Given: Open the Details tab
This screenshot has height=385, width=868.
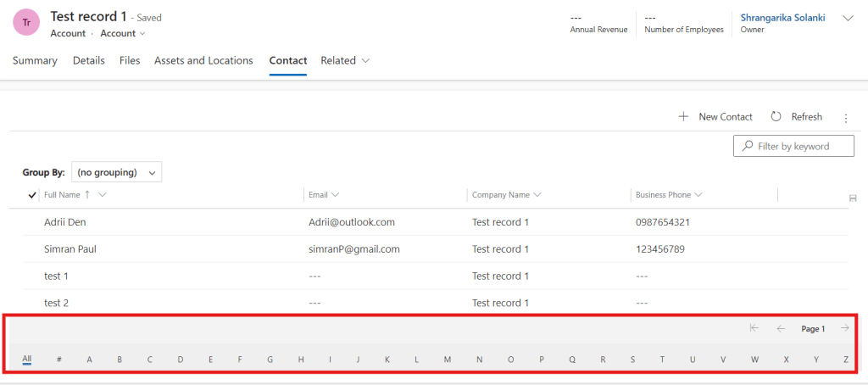Looking at the screenshot, I should tap(89, 61).
